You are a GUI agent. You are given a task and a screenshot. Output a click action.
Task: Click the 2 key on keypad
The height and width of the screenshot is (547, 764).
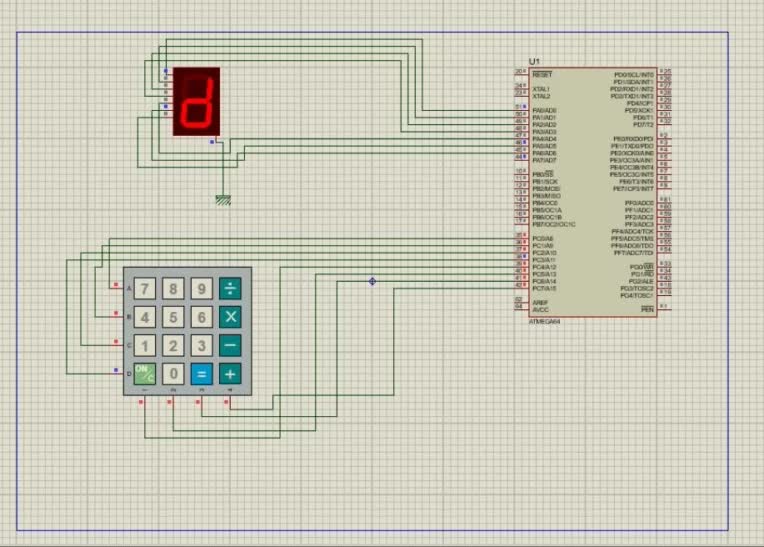pyautogui.click(x=173, y=345)
